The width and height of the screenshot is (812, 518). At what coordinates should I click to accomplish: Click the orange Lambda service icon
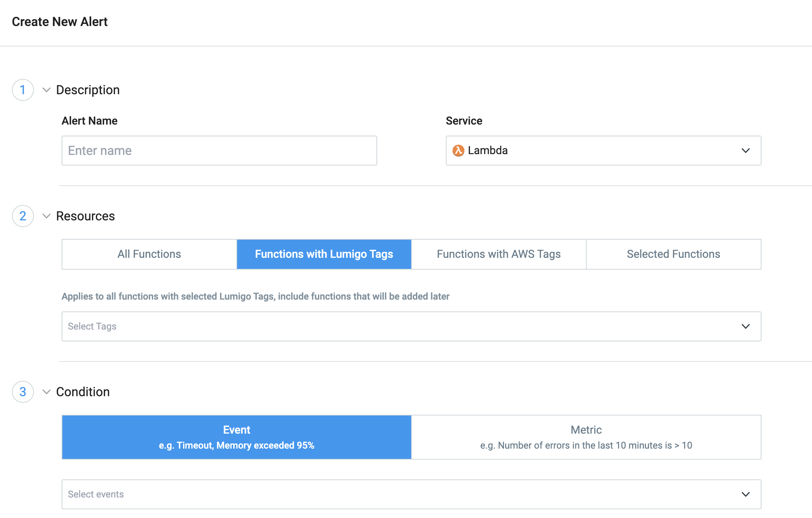(458, 151)
